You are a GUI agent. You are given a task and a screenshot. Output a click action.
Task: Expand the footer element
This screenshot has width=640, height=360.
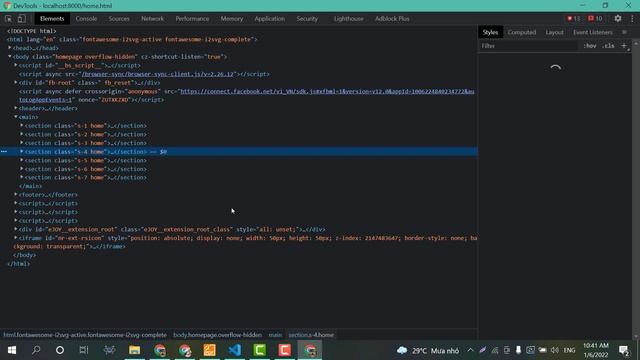click(x=16, y=194)
